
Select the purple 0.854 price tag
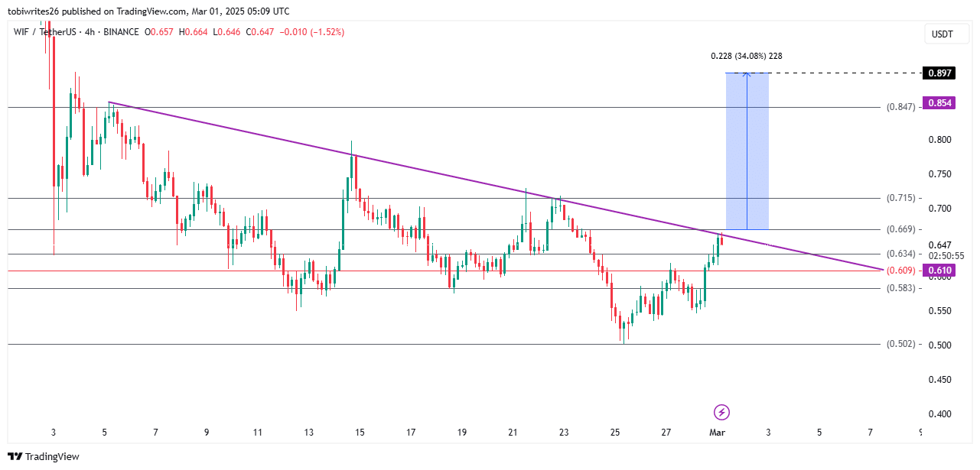pos(939,103)
